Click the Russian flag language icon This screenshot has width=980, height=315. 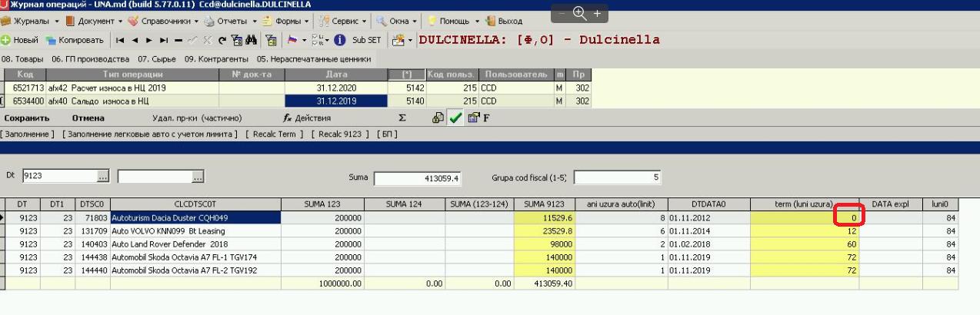click(291, 40)
